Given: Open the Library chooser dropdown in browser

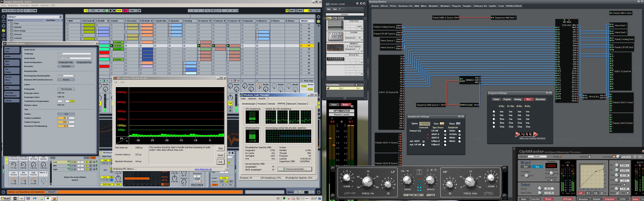Looking at the screenshot, I should (12, 17).
